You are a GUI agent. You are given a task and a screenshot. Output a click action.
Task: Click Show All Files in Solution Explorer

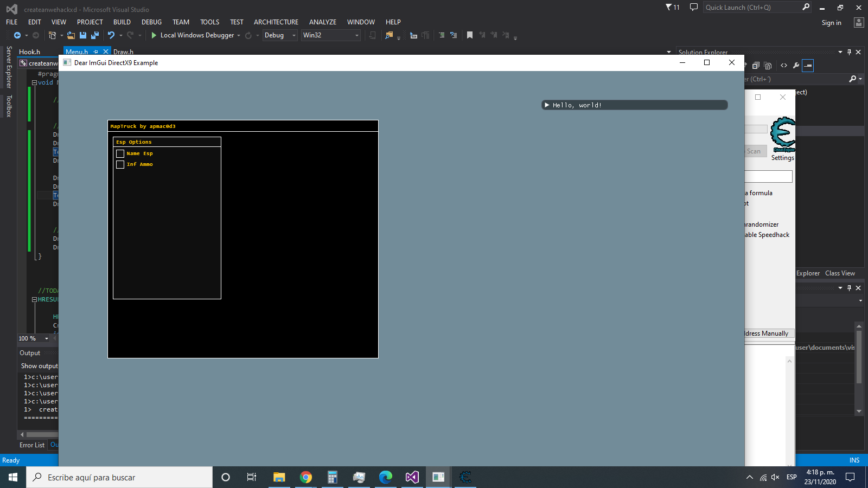point(768,66)
